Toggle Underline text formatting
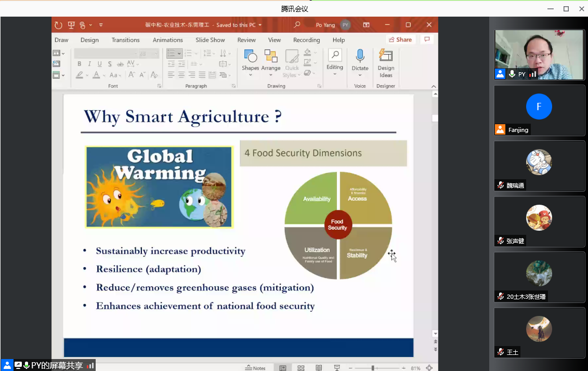This screenshot has height=371, width=588. (x=99, y=64)
